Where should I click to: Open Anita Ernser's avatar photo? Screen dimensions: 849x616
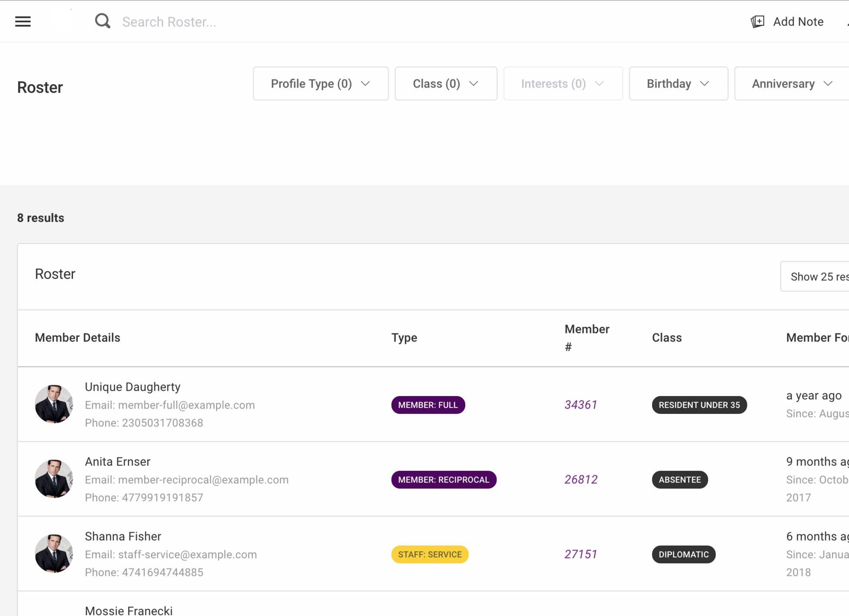[54, 479]
